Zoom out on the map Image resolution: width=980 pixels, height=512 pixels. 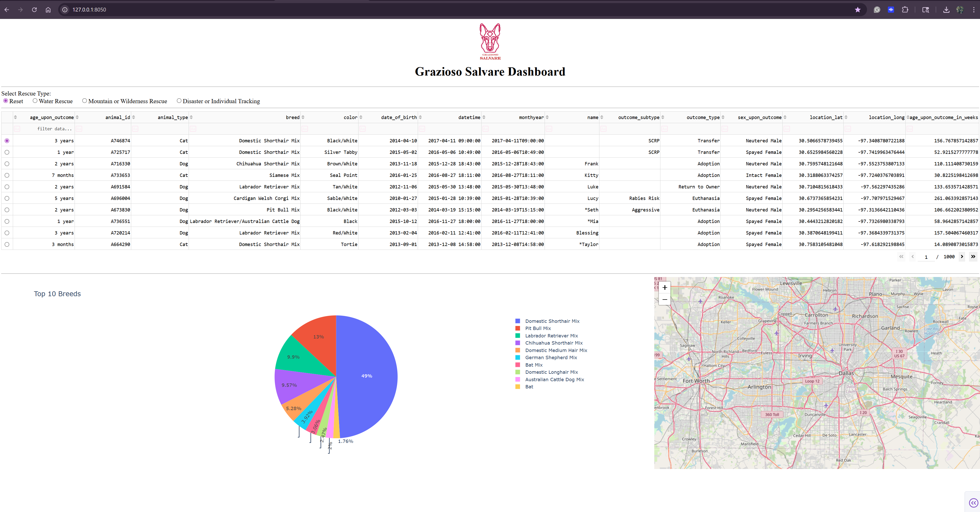tap(665, 300)
